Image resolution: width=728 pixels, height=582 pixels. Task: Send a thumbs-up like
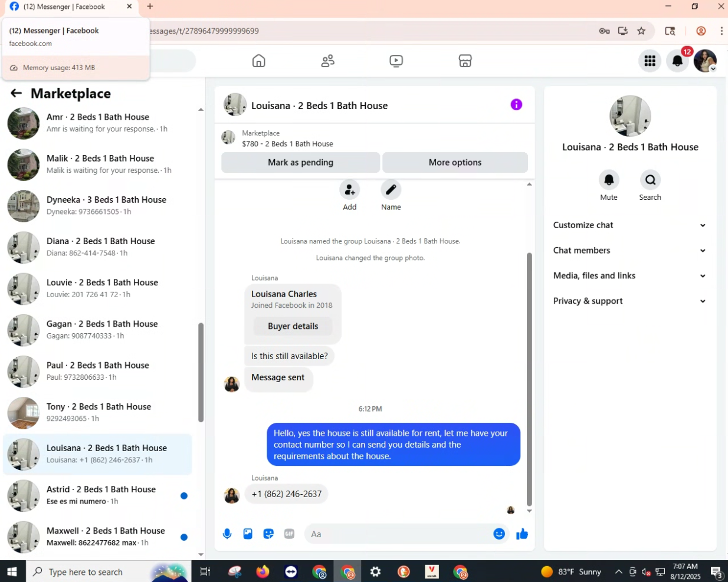pyautogui.click(x=522, y=534)
